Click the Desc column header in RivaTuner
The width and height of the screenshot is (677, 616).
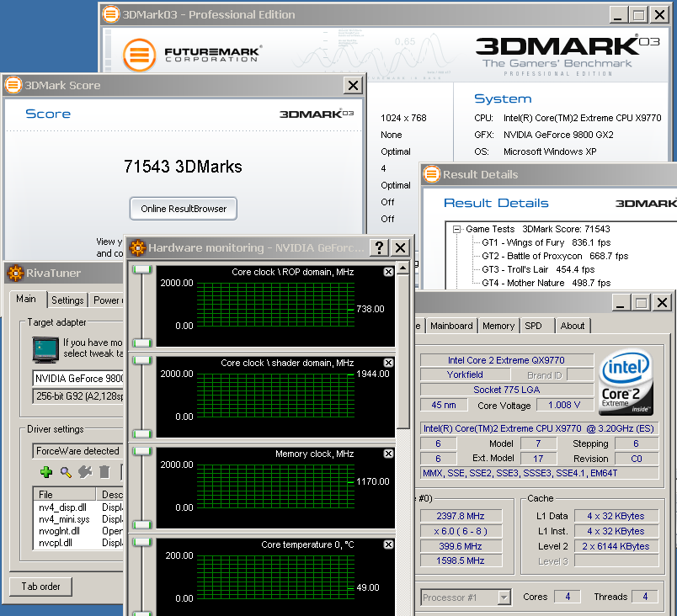(110, 494)
